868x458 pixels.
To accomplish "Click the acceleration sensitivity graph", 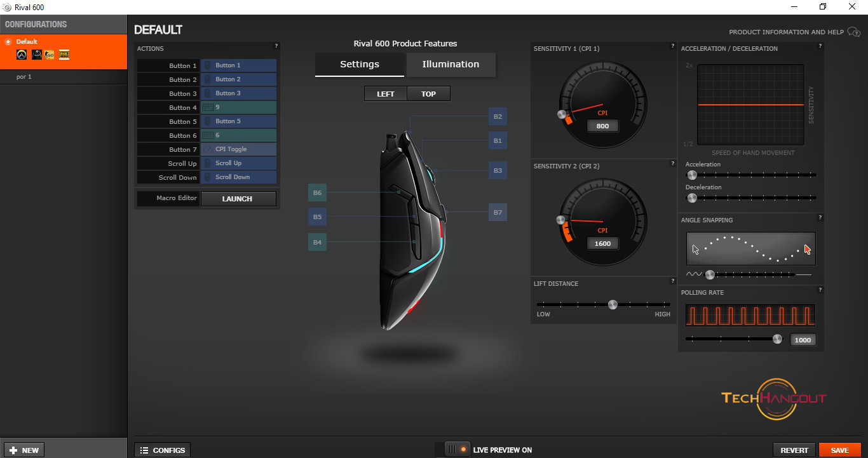I will pos(750,105).
